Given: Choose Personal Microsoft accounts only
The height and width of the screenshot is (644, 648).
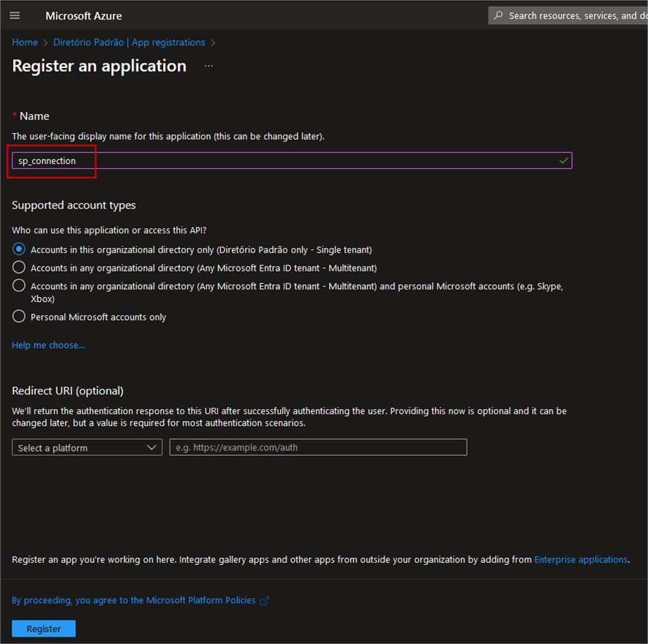Looking at the screenshot, I should pos(19,316).
